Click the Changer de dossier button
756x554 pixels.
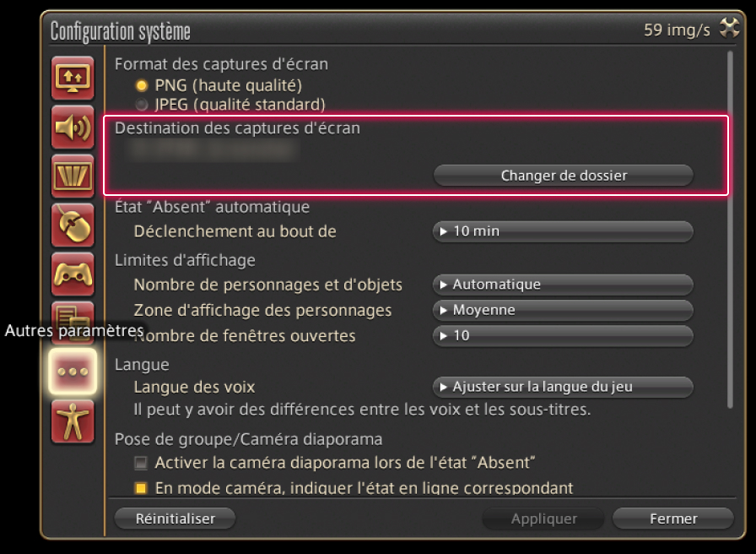563,176
